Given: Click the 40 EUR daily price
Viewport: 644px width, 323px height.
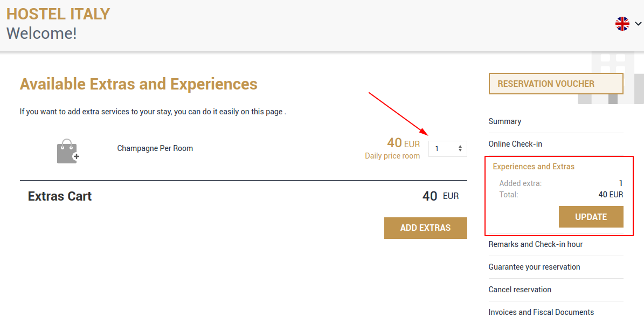Looking at the screenshot, I should pyautogui.click(x=403, y=143).
